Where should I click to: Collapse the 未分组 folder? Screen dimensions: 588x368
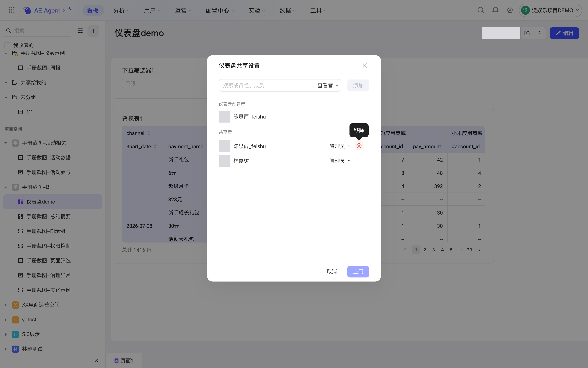coord(6,97)
